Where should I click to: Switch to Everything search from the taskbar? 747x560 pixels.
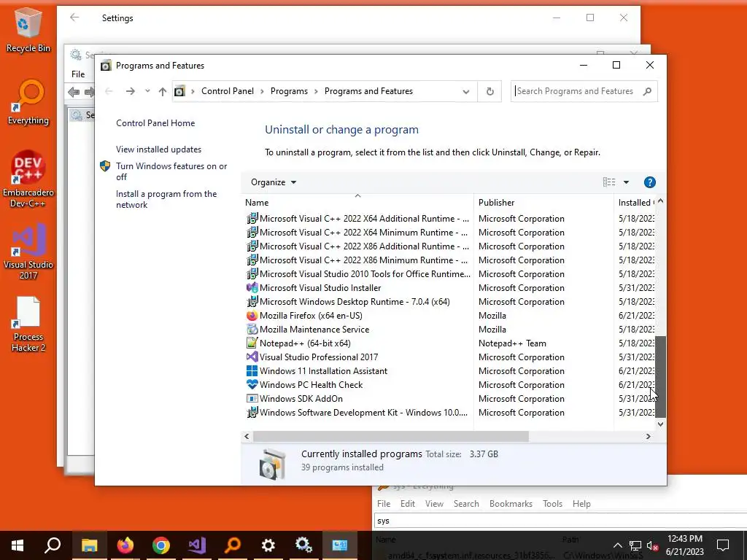(233, 545)
